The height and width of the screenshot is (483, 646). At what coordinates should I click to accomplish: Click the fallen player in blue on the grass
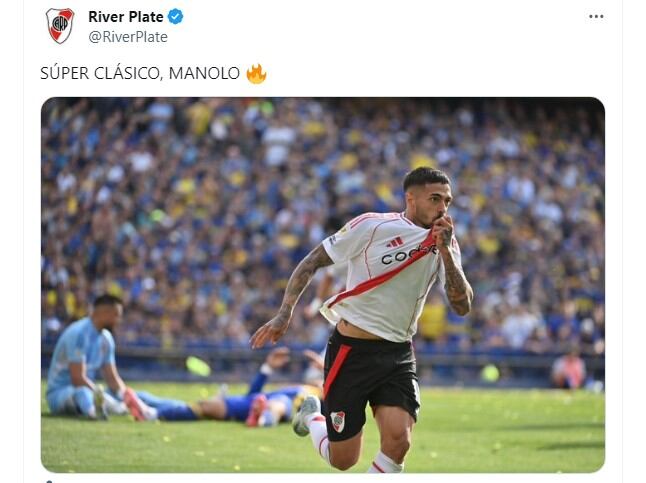point(231,396)
